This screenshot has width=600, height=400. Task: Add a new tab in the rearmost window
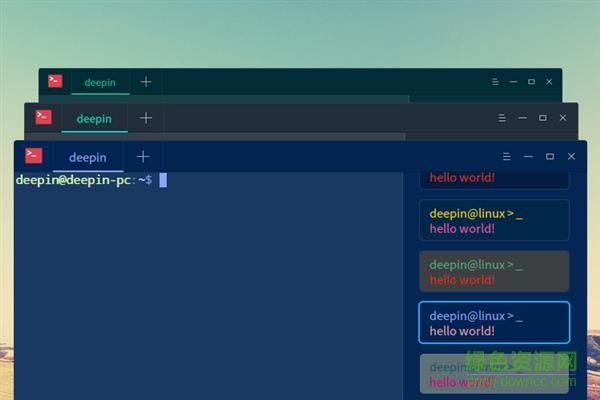[x=146, y=82]
